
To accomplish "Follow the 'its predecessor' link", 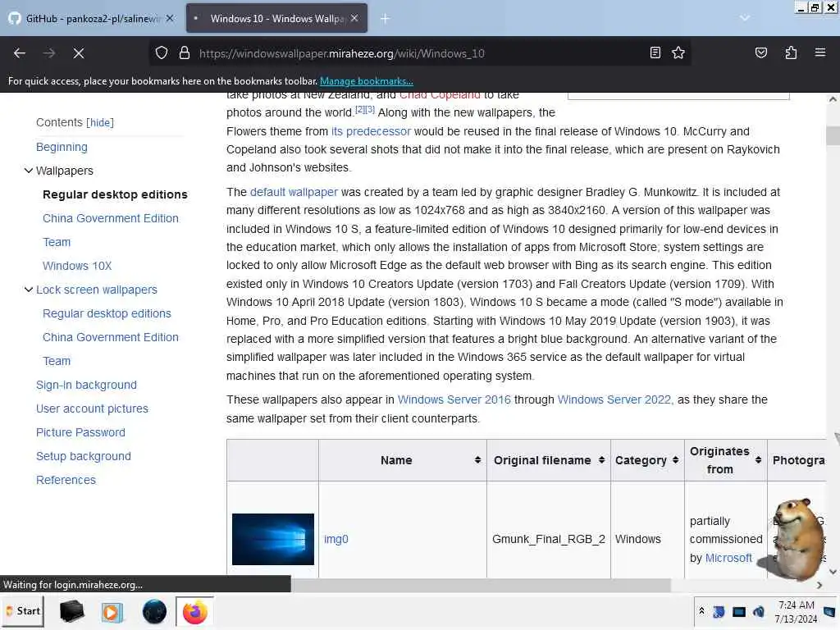I will coord(371,131).
